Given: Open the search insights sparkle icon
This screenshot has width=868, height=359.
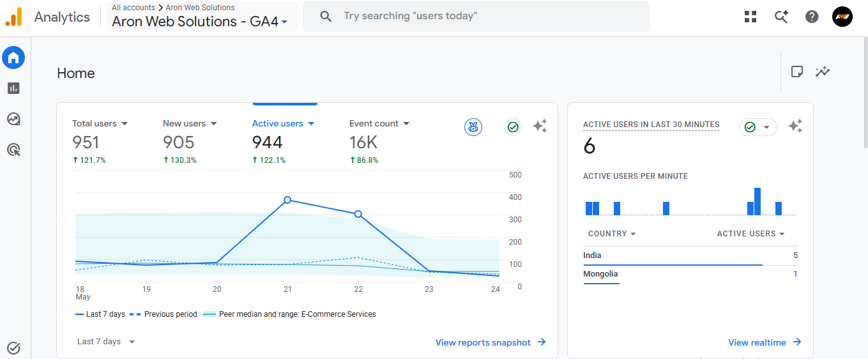Looking at the screenshot, I should click(781, 17).
